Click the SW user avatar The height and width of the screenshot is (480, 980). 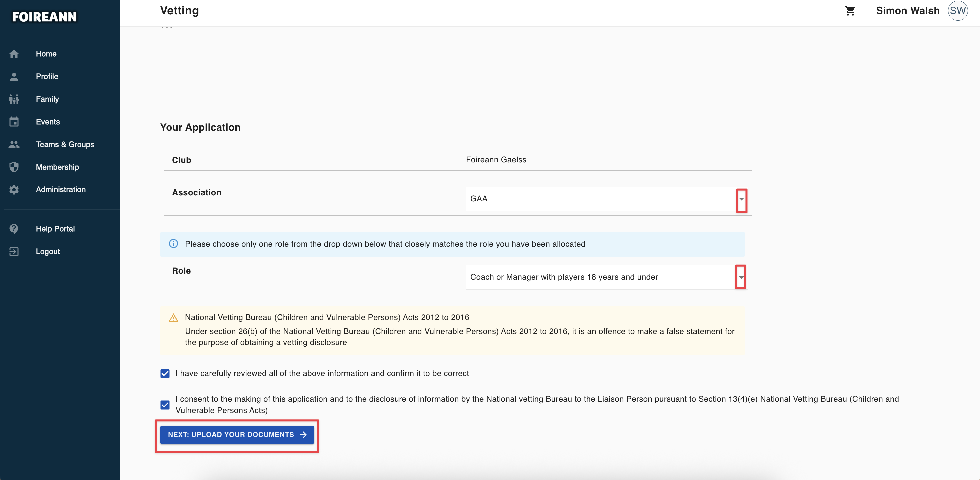click(x=958, y=11)
